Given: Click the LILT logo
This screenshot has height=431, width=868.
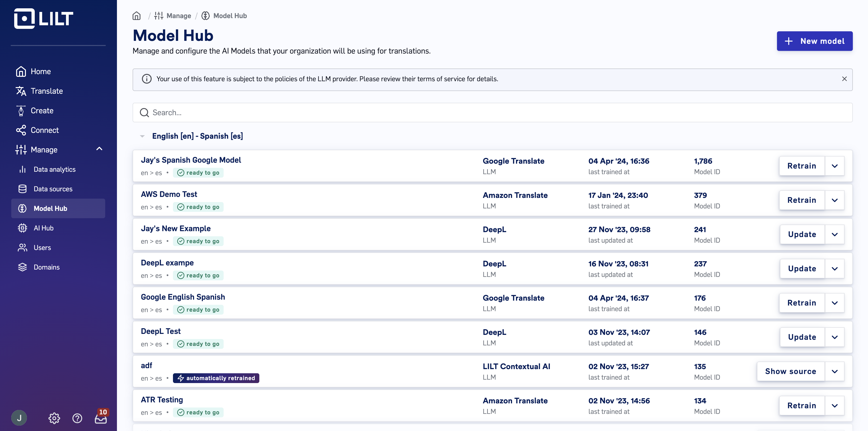Looking at the screenshot, I should [x=44, y=19].
